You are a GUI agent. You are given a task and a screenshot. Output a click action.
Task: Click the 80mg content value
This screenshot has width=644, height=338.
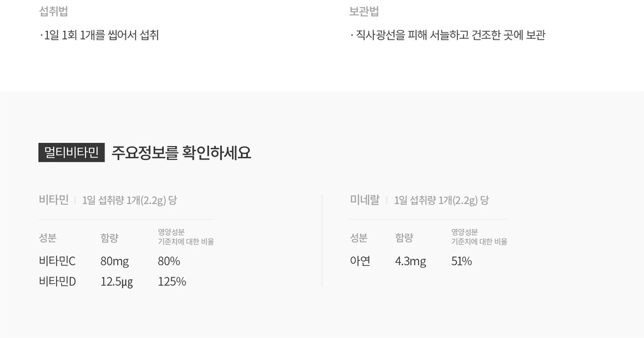(x=115, y=261)
